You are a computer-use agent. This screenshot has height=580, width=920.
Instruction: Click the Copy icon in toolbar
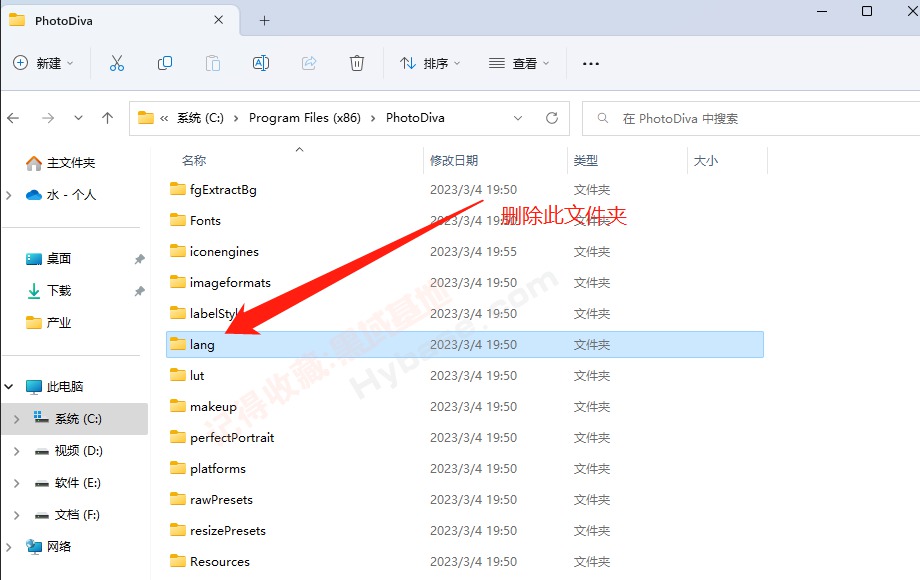pyautogui.click(x=165, y=63)
